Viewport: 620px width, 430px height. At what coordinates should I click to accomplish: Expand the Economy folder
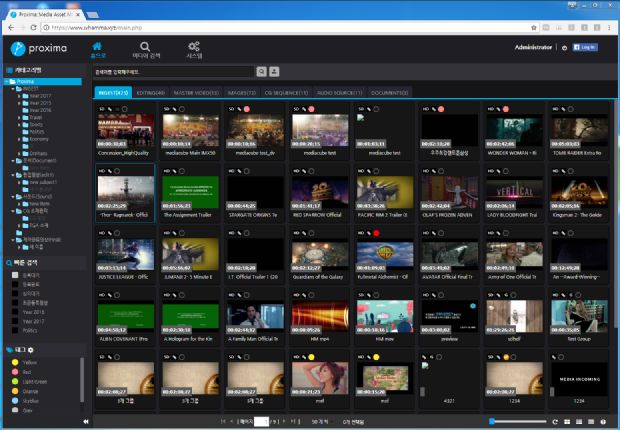[x=19, y=139]
